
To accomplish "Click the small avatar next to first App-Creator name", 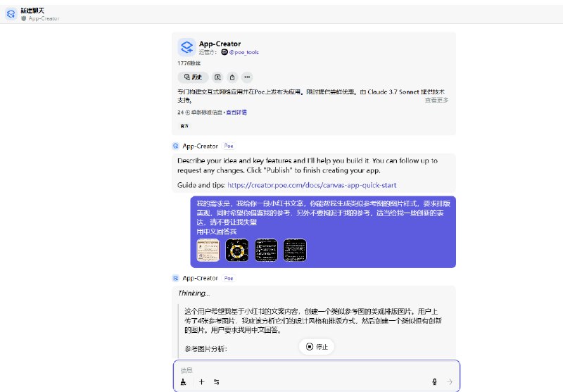I will 175,146.
